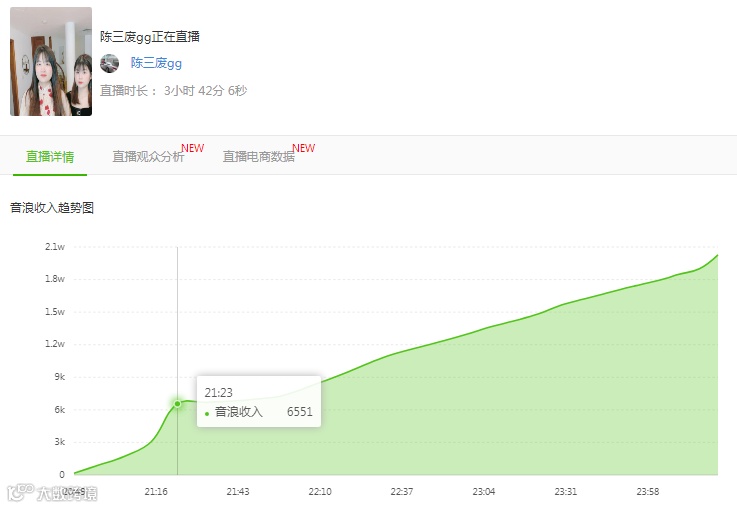Click the 1.2w y-axis label

coord(55,344)
